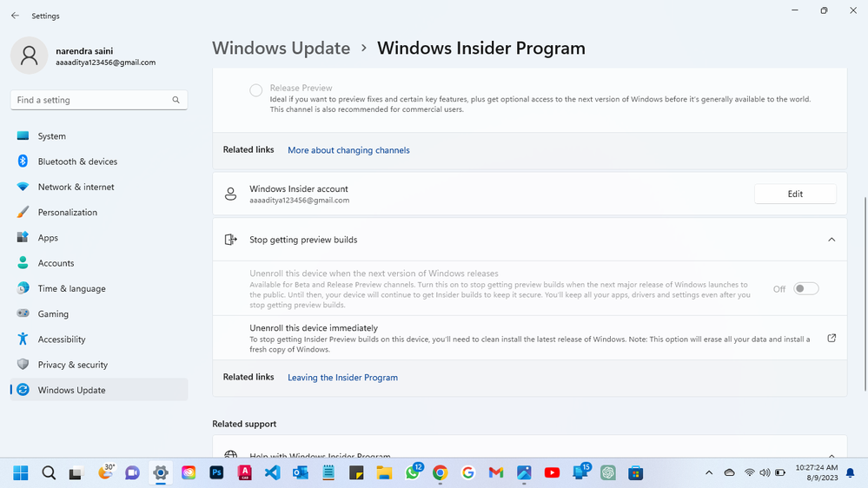Select Windows Update in sidebar
This screenshot has width=868, height=488.
[98, 390]
